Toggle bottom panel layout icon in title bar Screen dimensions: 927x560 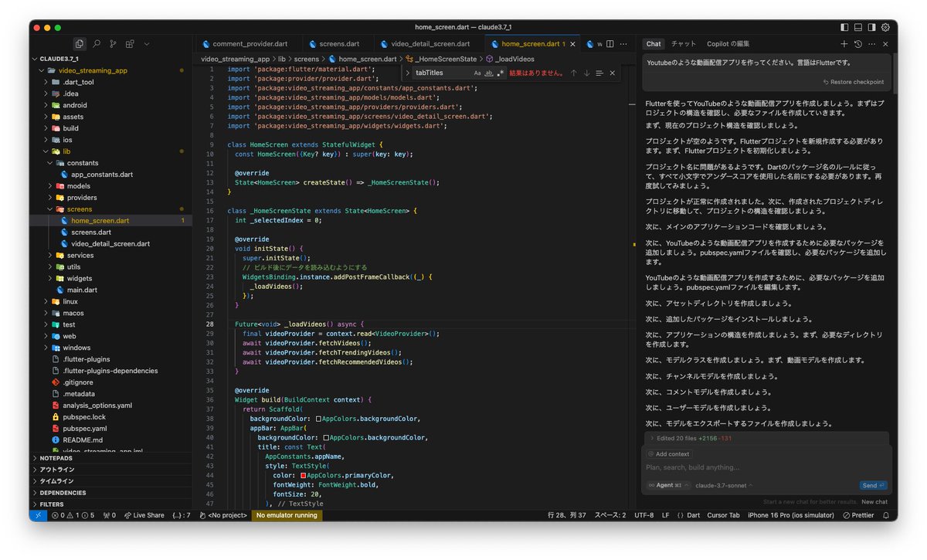tap(857, 27)
